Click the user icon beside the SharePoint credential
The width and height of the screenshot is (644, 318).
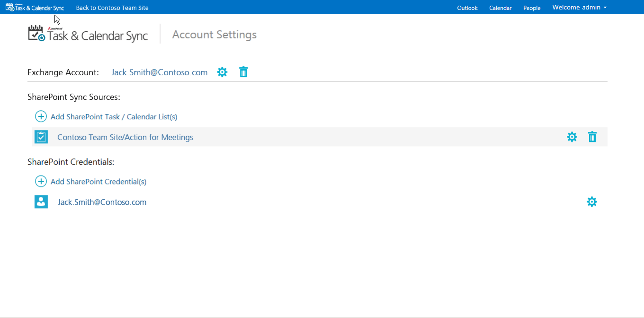tap(41, 202)
